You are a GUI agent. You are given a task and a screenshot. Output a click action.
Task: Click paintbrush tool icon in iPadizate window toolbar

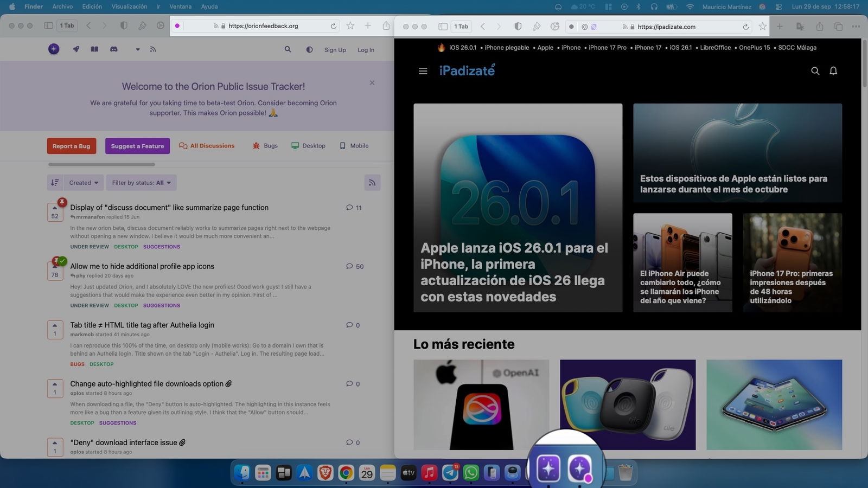[537, 27]
